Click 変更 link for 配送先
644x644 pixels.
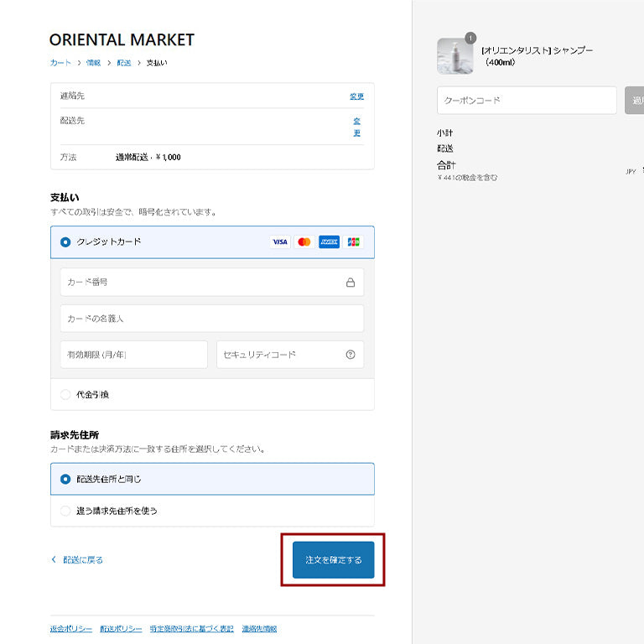coord(357,127)
